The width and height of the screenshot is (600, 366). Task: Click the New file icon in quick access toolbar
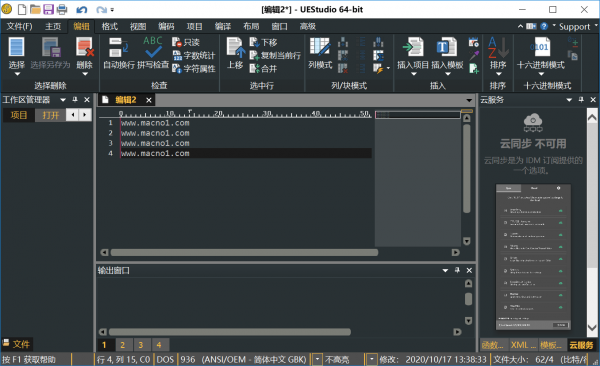click(x=22, y=9)
